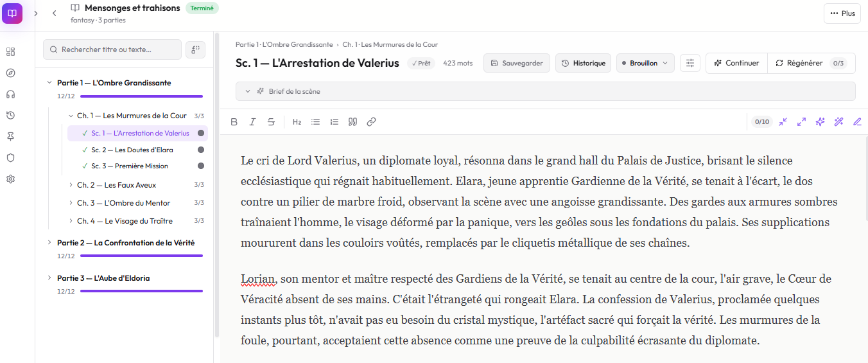Viewport: 868px width, 363px height.
Task: Click breadcrumb Ch. 1 · Les Murmures de la Cour
Action: point(390,44)
